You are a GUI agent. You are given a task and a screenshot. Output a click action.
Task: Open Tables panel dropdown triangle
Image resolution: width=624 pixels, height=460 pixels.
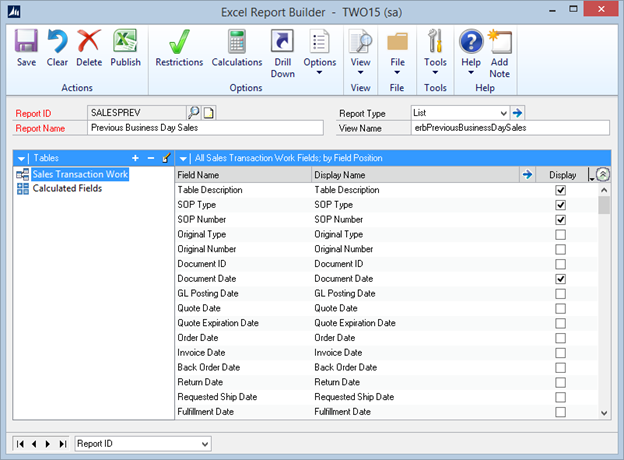click(x=21, y=159)
